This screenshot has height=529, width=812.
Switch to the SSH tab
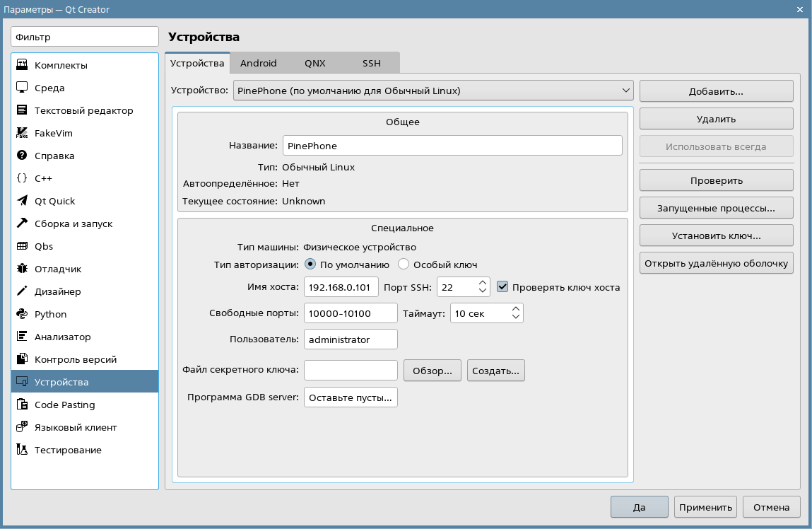coord(371,63)
